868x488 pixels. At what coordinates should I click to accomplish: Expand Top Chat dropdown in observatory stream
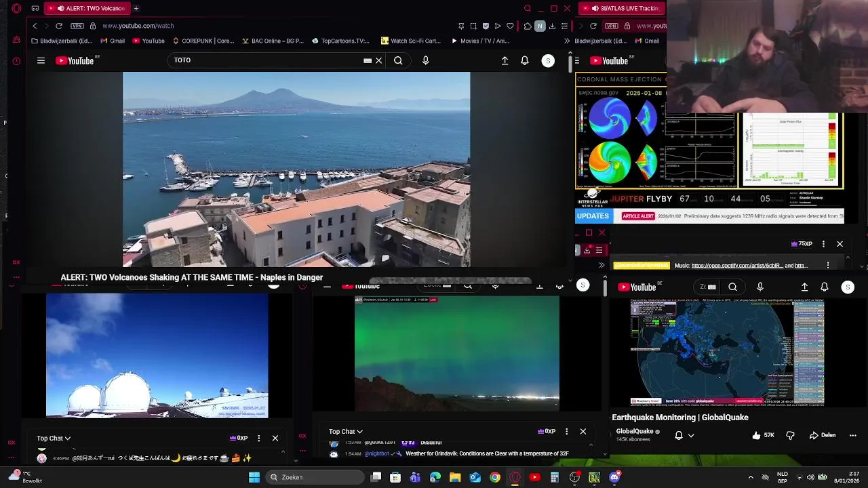(54, 439)
